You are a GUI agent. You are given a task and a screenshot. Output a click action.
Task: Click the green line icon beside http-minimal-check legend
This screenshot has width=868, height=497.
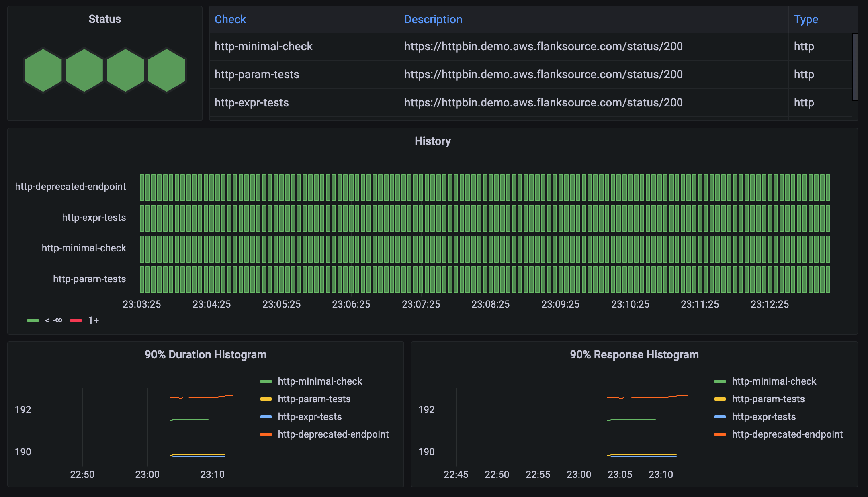click(266, 381)
